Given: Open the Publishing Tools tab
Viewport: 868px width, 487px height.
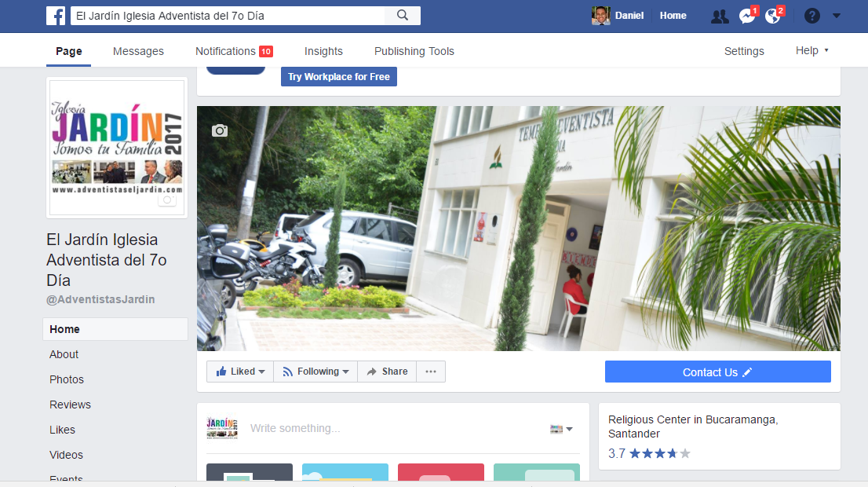Looking at the screenshot, I should tap(414, 51).
